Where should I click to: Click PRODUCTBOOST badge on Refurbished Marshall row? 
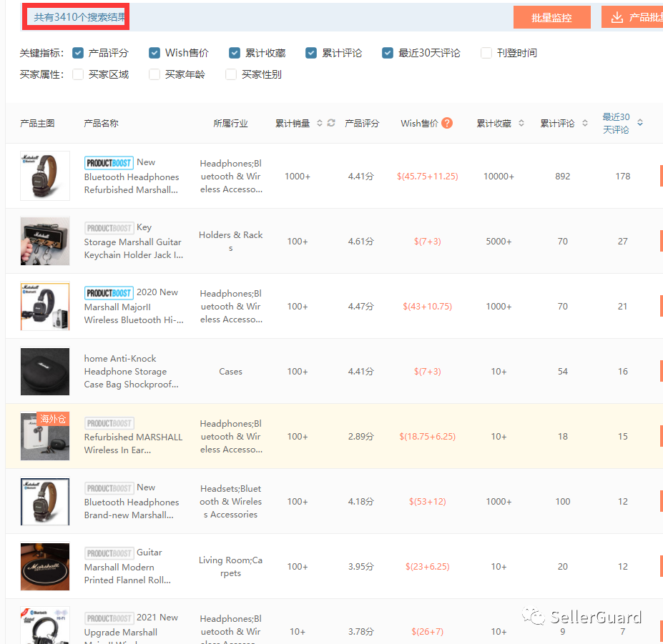click(x=109, y=163)
